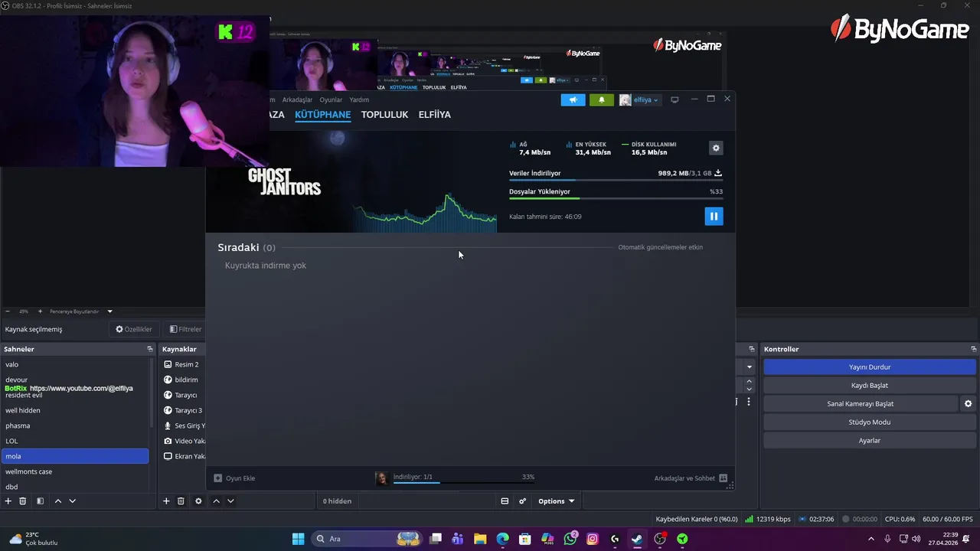Switch Steam to Big Picture monitor icon

click(675, 99)
